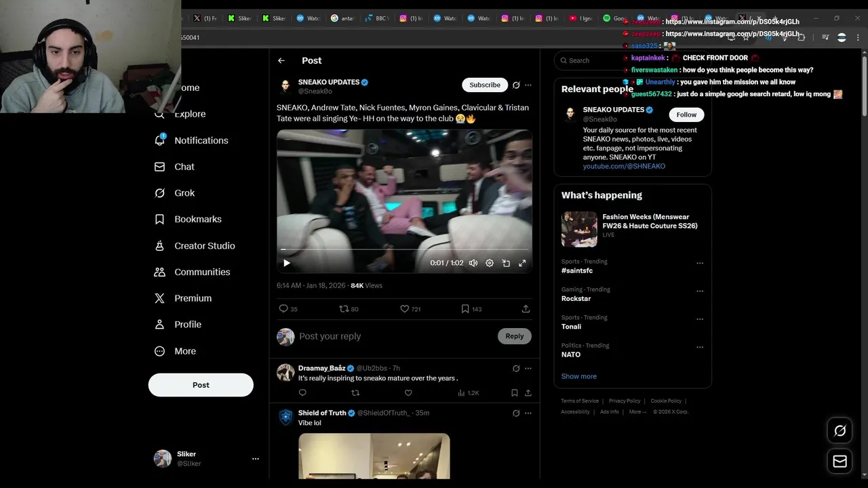Toggle picture-in-picture on the video
The image size is (868, 488).
coord(506,263)
